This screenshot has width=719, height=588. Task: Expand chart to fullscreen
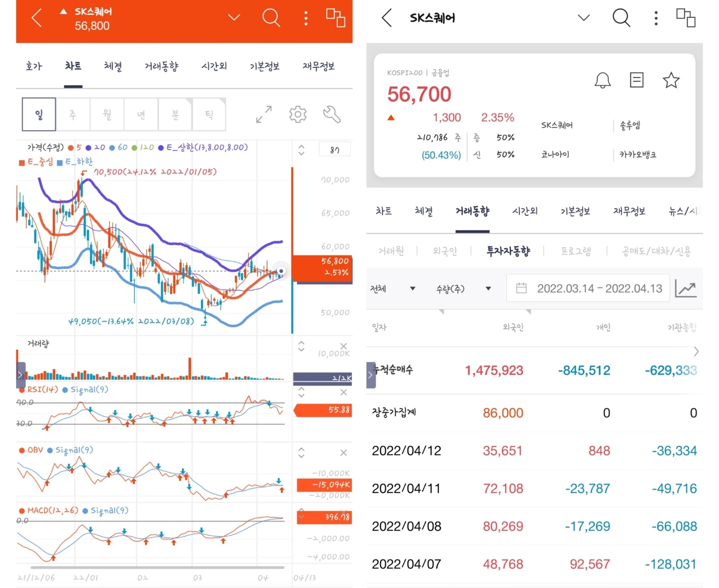264,114
